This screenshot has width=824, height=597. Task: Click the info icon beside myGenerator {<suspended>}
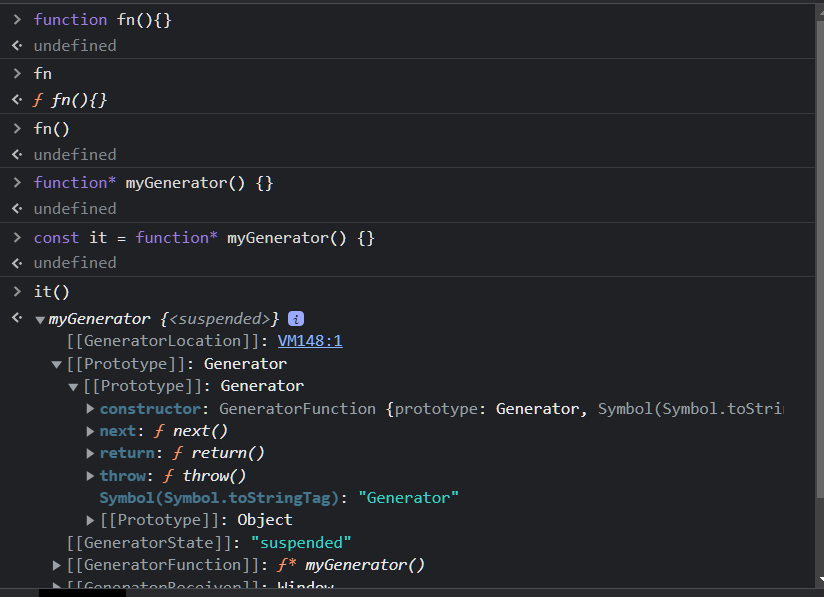tap(296, 319)
